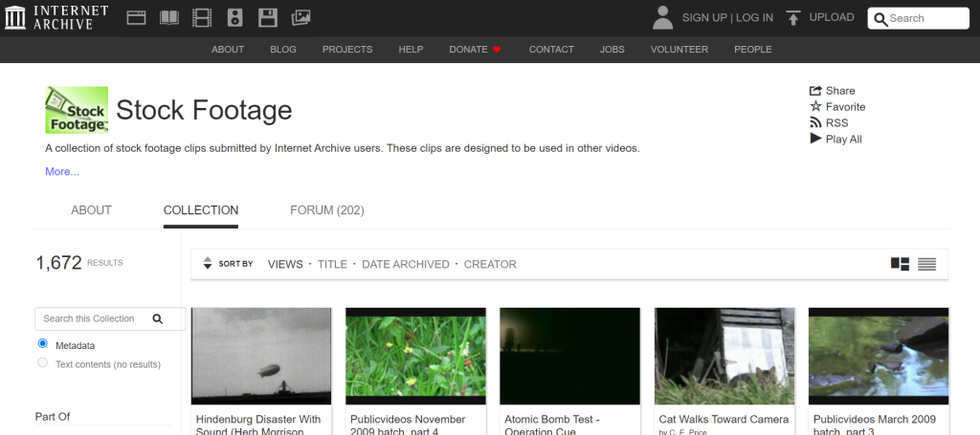Viewport: 980px width, 435px height.
Task: Open the ABOUT tab
Action: point(91,210)
